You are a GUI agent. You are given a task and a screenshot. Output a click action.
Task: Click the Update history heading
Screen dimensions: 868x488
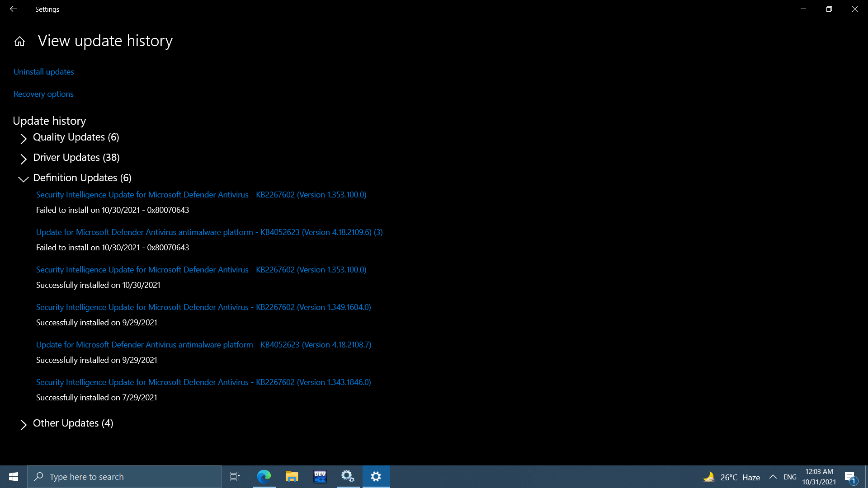[49, 121]
